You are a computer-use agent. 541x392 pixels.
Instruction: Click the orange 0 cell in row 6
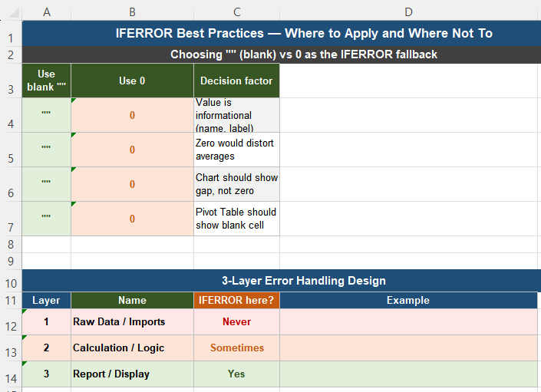[x=132, y=184]
